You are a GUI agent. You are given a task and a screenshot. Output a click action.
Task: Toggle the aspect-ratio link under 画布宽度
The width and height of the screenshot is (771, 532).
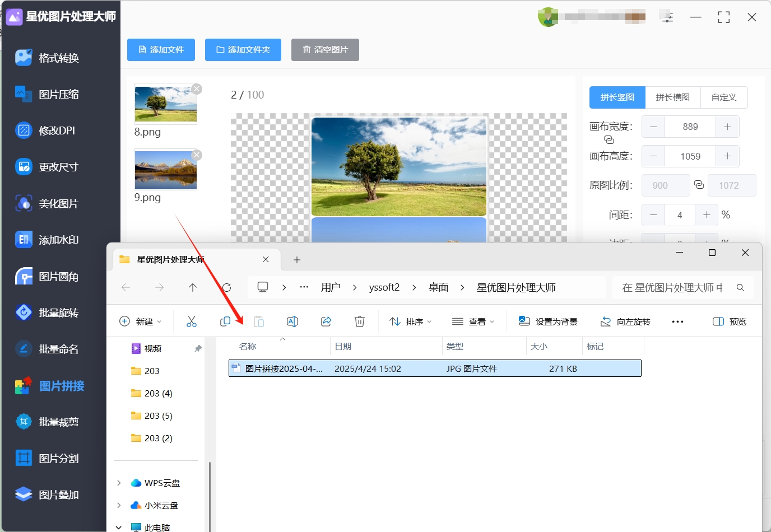(x=609, y=140)
